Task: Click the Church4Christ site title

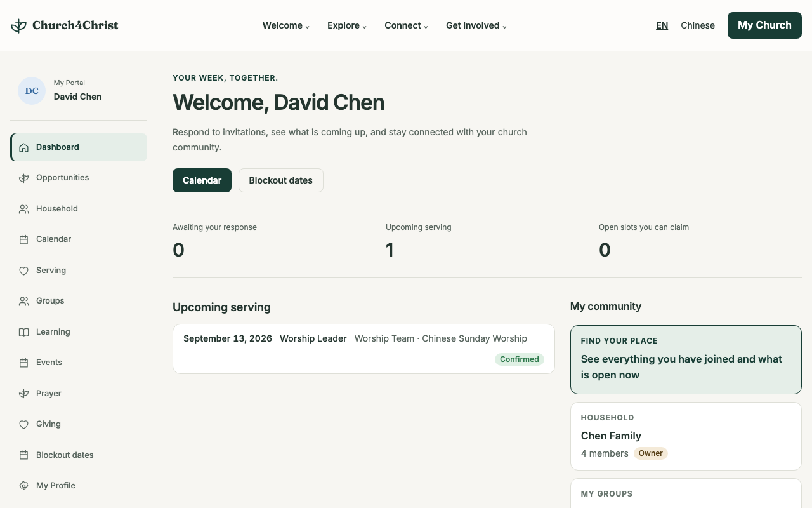Action: (75, 25)
